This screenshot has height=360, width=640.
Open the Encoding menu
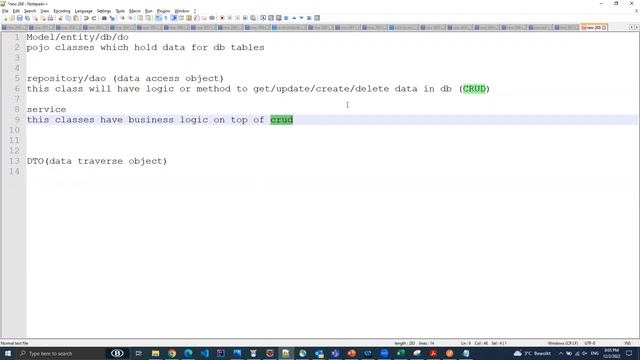pyautogui.click(x=62, y=11)
